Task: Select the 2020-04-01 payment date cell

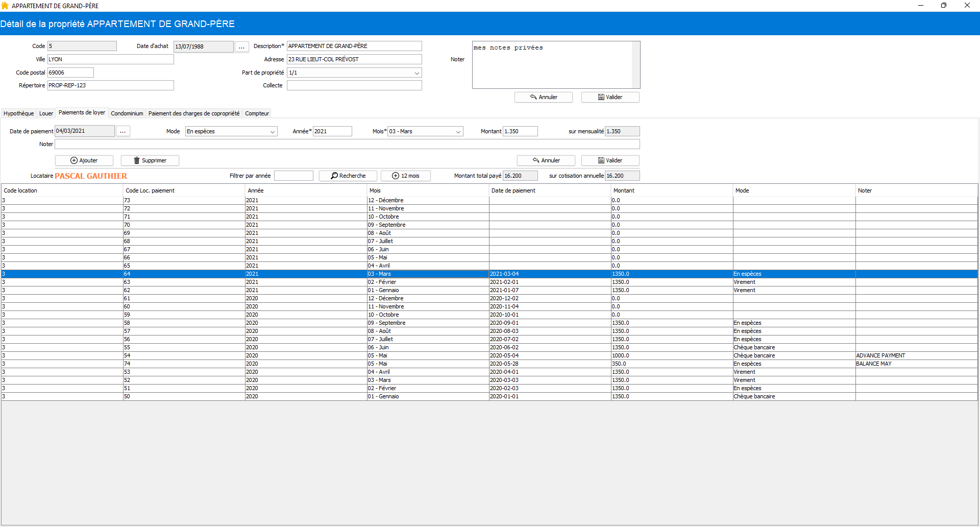Action: (x=550, y=372)
